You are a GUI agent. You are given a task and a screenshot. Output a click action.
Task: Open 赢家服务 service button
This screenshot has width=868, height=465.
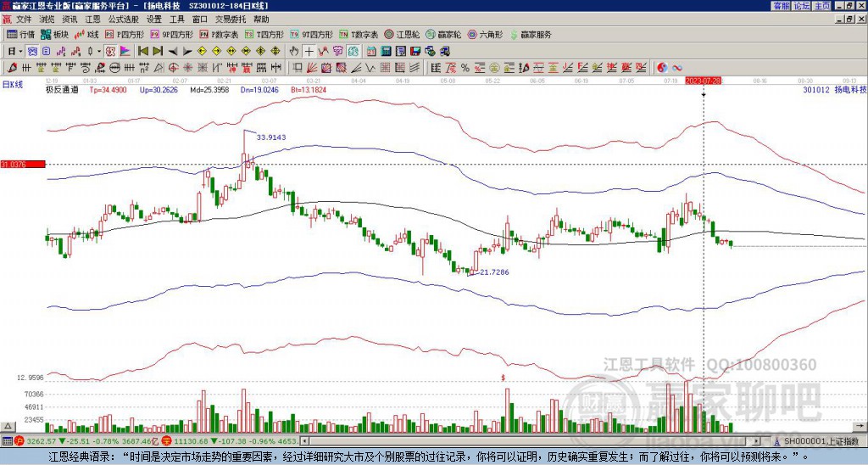pos(531,34)
